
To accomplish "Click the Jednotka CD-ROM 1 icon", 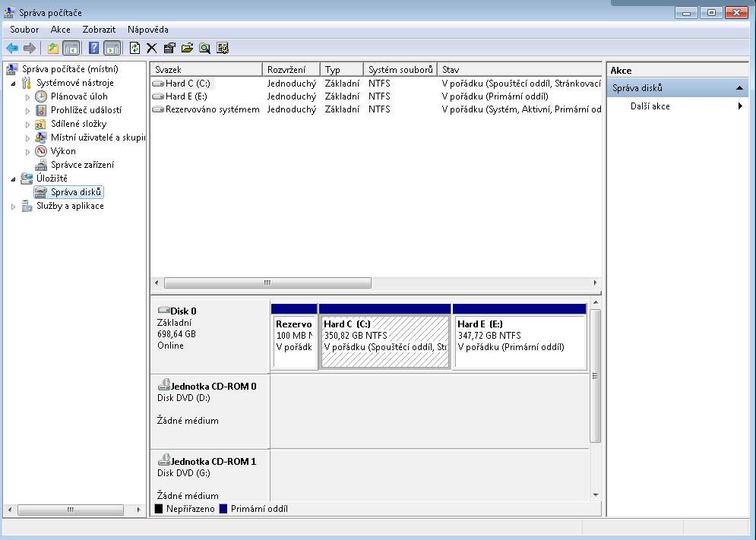I will coord(164,460).
